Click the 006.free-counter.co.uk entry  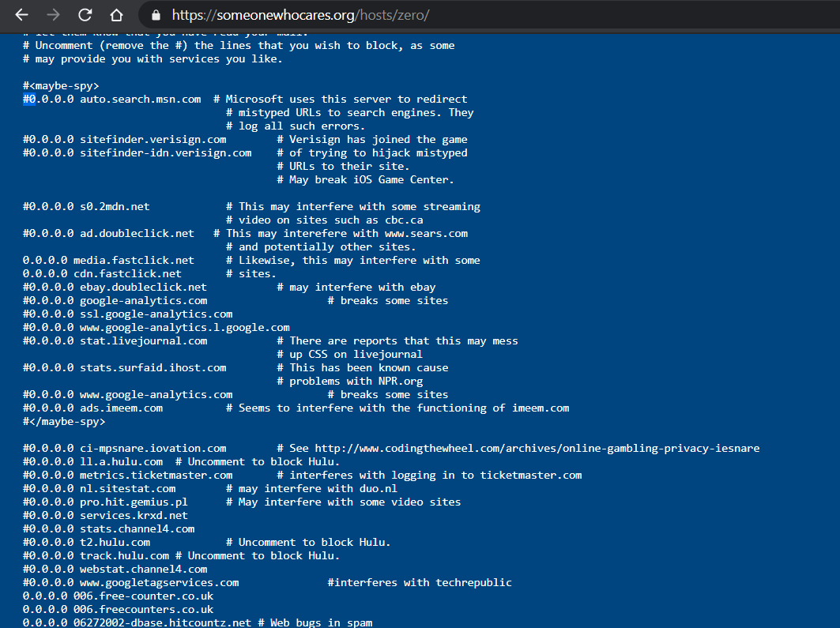[143, 596]
